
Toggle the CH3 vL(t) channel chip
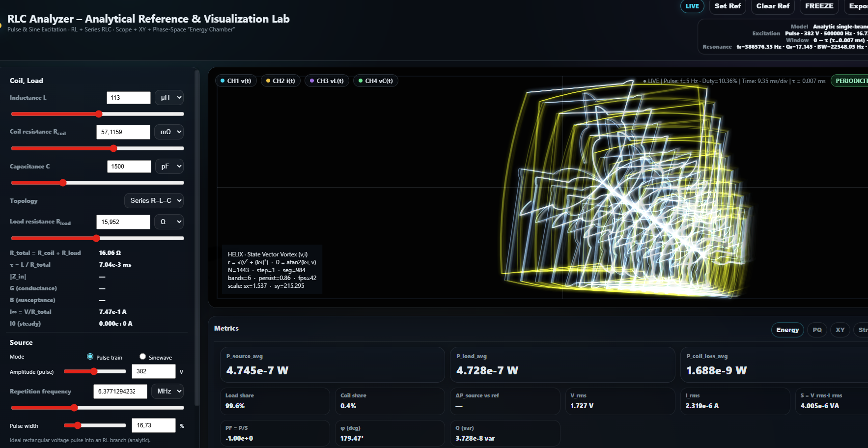327,81
